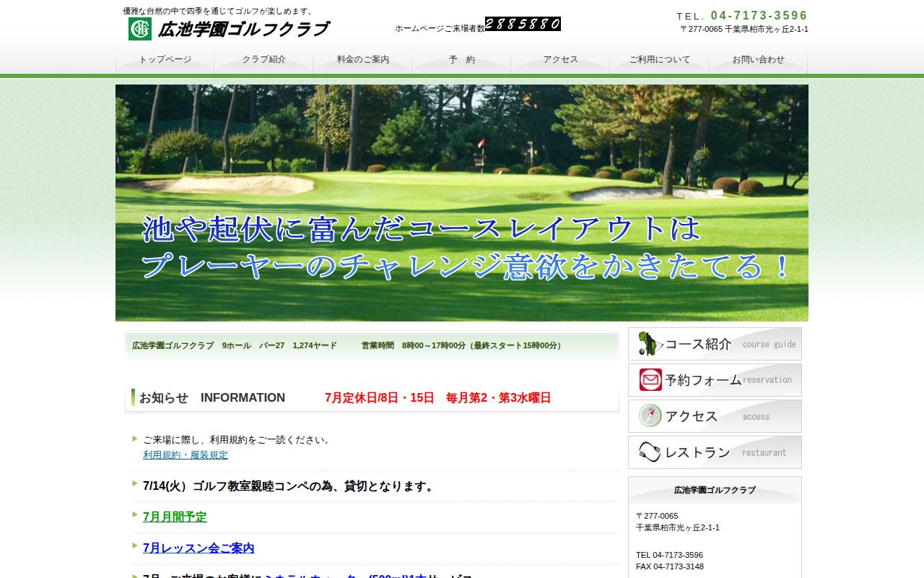Open the 7月レッスン会ご案内 link
Screen dimensions: 924x578
(199, 548)
